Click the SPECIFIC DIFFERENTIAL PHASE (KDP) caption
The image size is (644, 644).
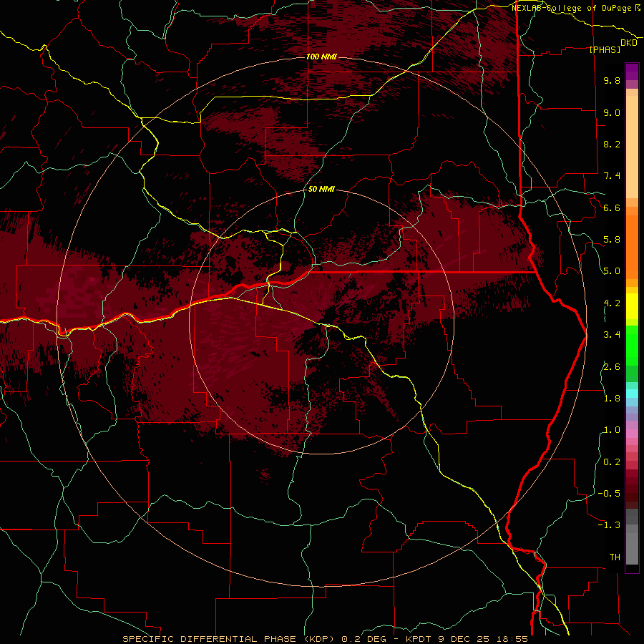[227, 639]
